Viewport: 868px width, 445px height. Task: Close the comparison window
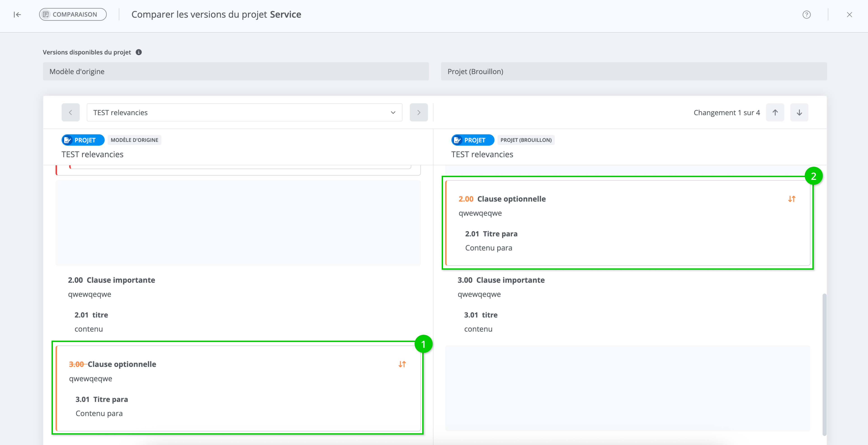pos(849,14)
